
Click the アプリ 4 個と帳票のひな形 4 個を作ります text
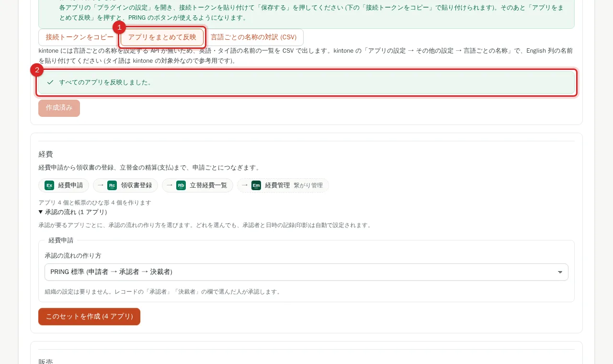95,203
